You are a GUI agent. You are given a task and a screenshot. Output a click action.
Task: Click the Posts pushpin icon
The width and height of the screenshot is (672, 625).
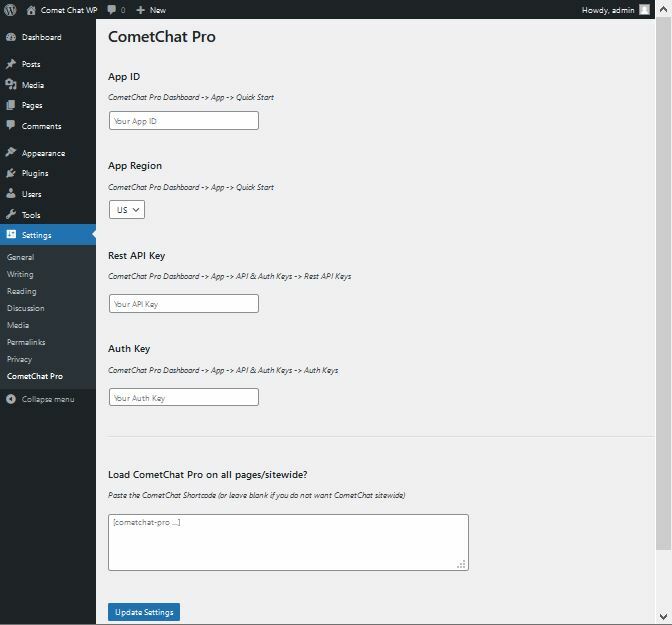click(11, 64)
